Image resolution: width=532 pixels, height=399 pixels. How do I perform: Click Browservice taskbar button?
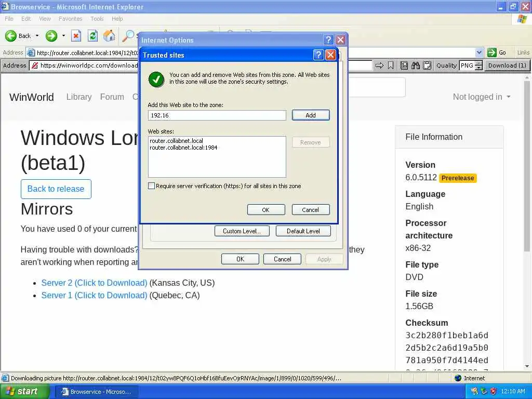coord(97,392)
